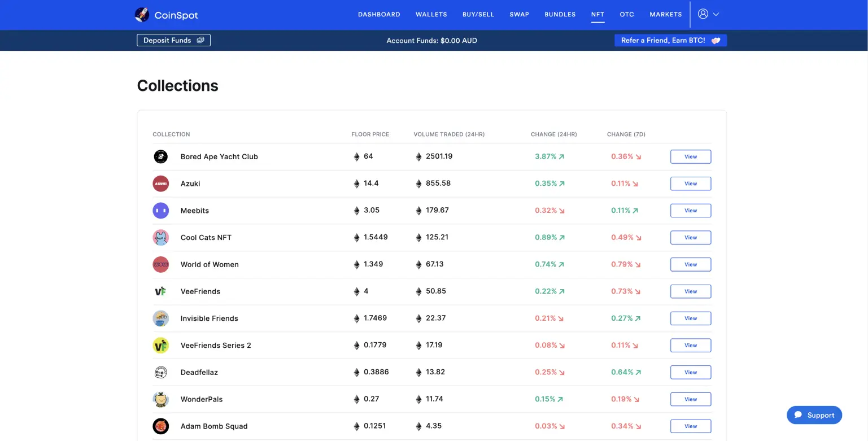This screenshot has width=868, height=441.
Task: Open the Bored Ape Yacht Club collection icon
Action: 160,156
